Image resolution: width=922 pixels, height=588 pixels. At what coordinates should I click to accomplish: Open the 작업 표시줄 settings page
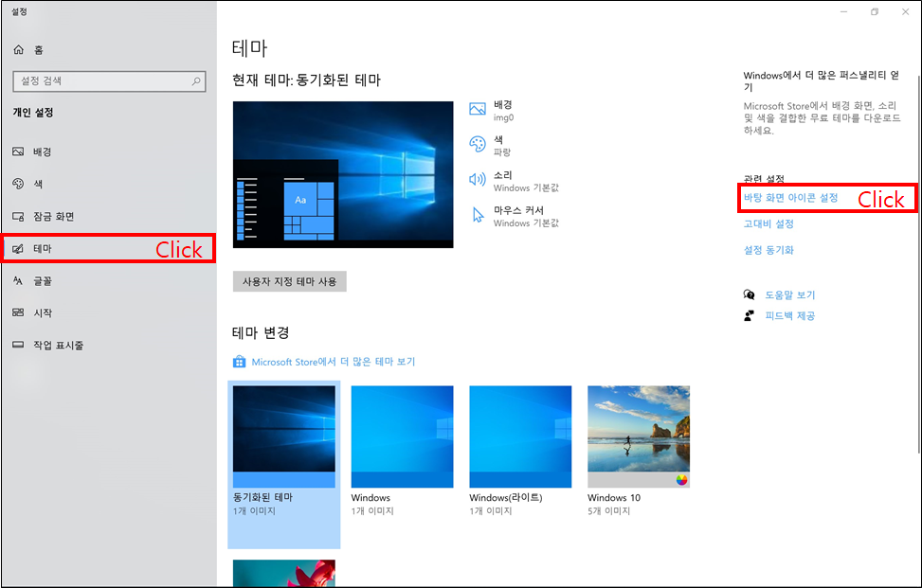108,345
